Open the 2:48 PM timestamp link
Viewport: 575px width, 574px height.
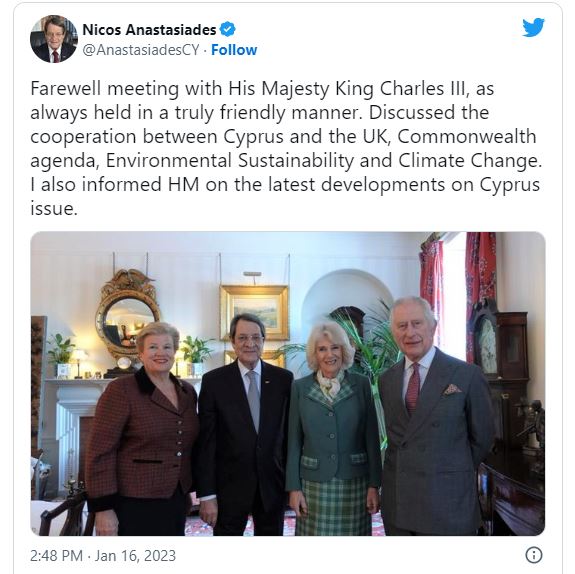56,556
